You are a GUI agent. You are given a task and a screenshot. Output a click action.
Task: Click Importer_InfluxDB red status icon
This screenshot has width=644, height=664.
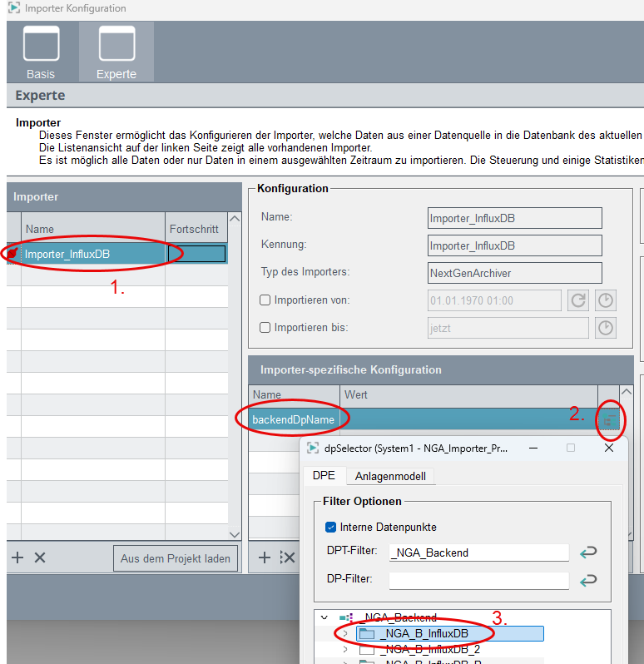12,254
